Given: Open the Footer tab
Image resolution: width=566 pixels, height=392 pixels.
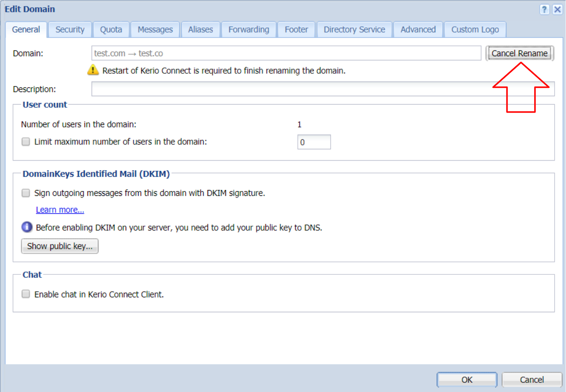Looking at the screenshot, I should (296, 30).
